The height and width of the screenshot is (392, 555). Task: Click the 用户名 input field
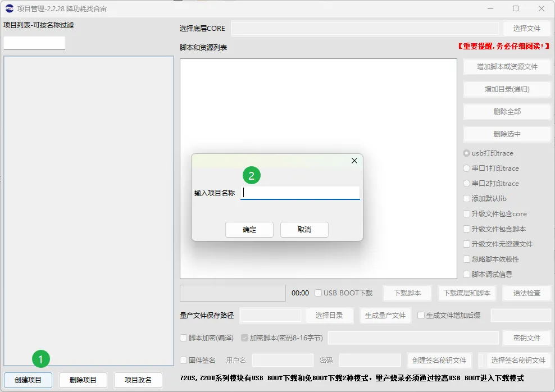tap(283, 360)
